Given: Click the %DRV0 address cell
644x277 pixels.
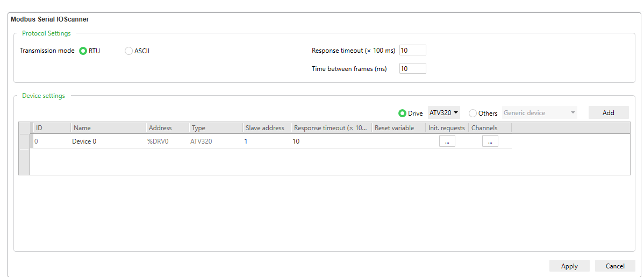Looking at the screenshot, I should [x=168, y=141].
